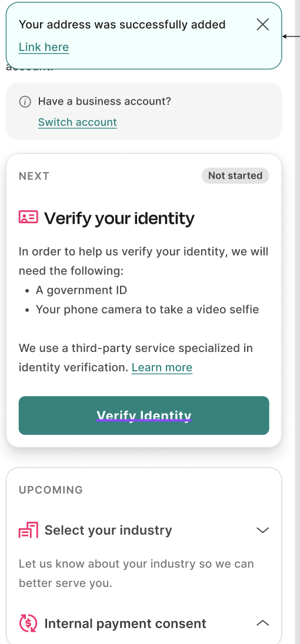Click the payment consent dollar icon

[28, 623]
